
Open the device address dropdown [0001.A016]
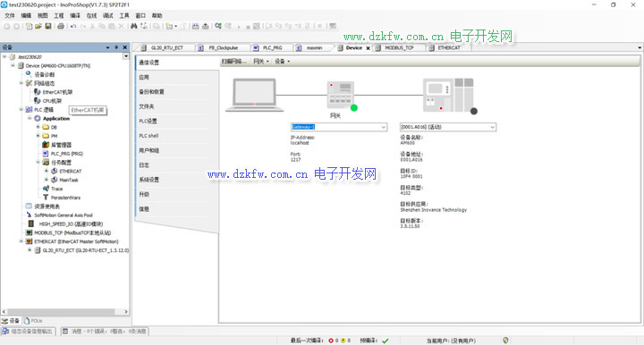click(448, 127)
